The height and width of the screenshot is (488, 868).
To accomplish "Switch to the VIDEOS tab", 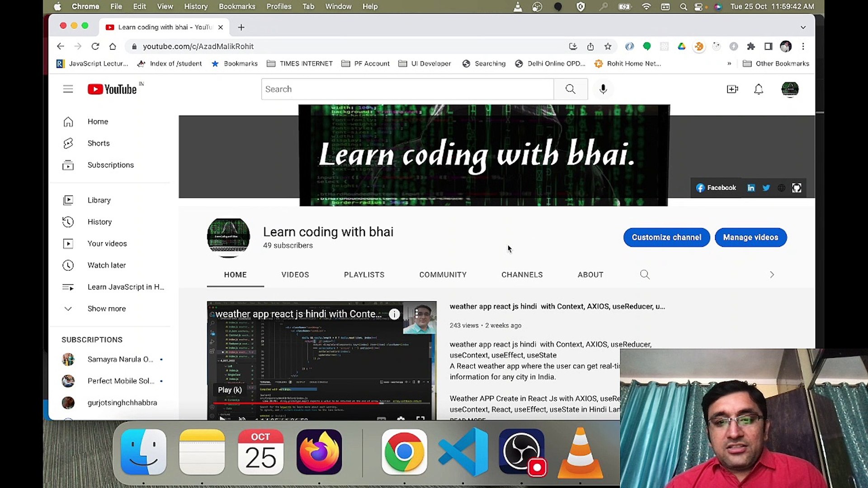I will [x=295, y=275].
